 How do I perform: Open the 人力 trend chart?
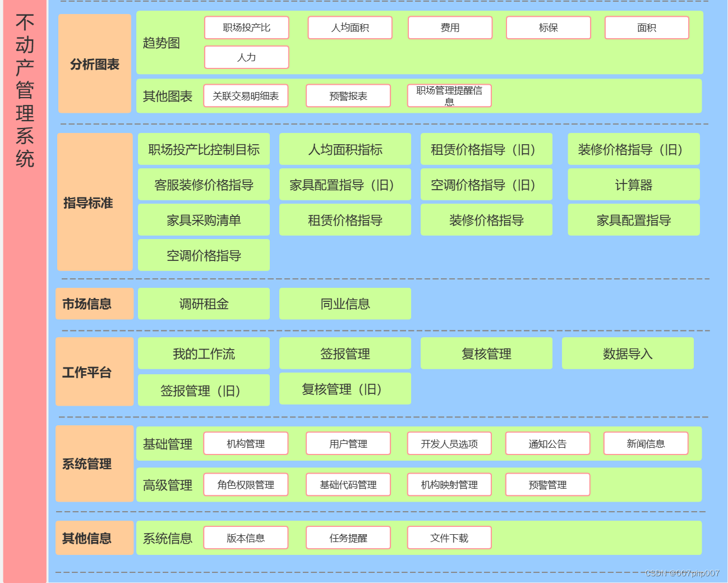point(247,57)
